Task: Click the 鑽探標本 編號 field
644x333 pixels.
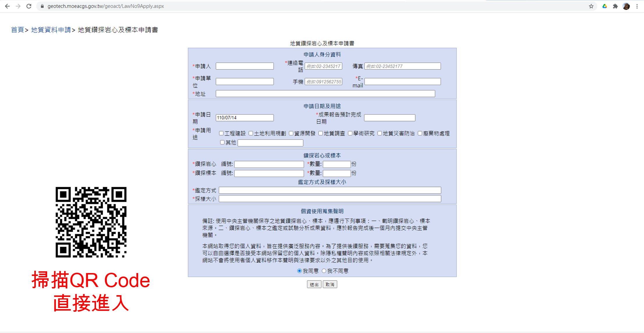Action: 269,173
